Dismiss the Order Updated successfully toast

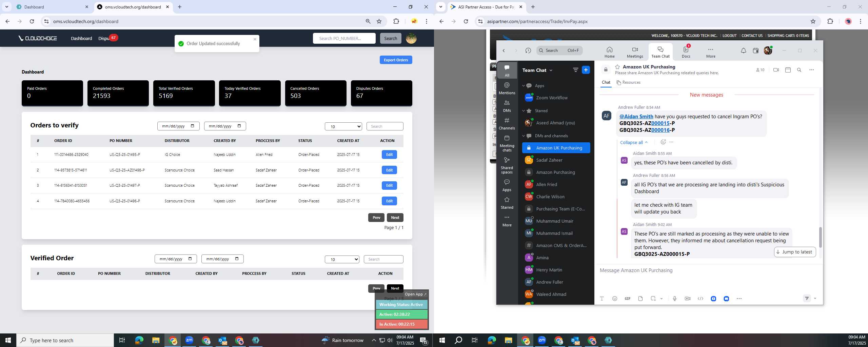point(255,39)
